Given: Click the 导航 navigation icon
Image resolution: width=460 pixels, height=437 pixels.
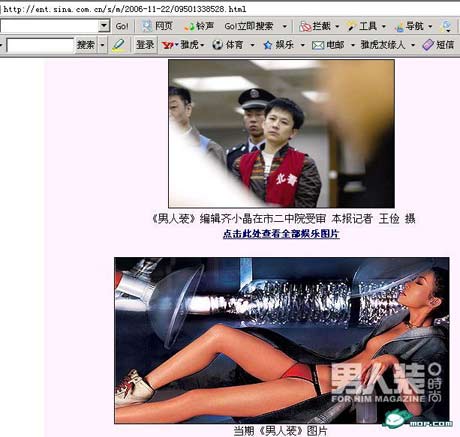Looking at the screenshot, I should click(399, 26).
